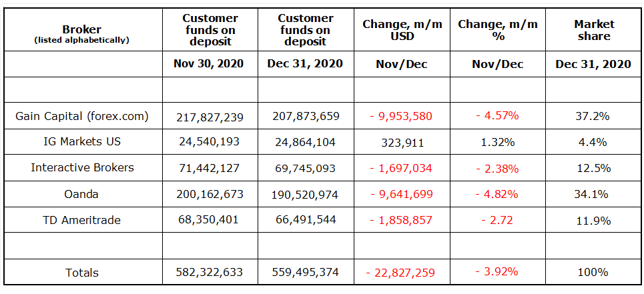Select Interactive Brokers' 69,745,093 December value

306,167
